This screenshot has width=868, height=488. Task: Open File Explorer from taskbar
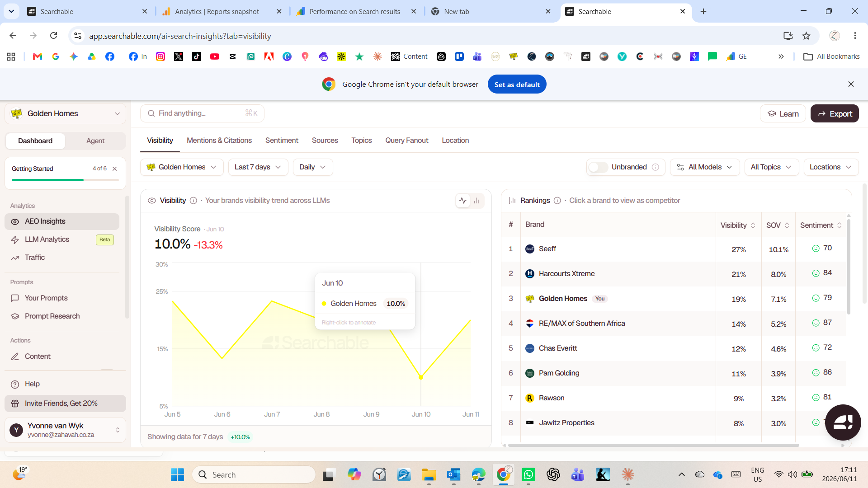pos(429,474)
